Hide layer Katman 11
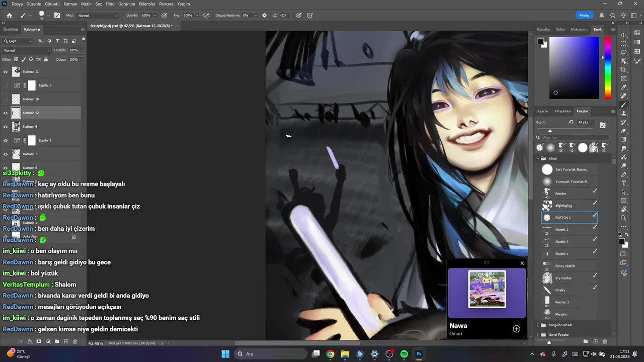This screenshot has width=644, height=362. point(6,72)
